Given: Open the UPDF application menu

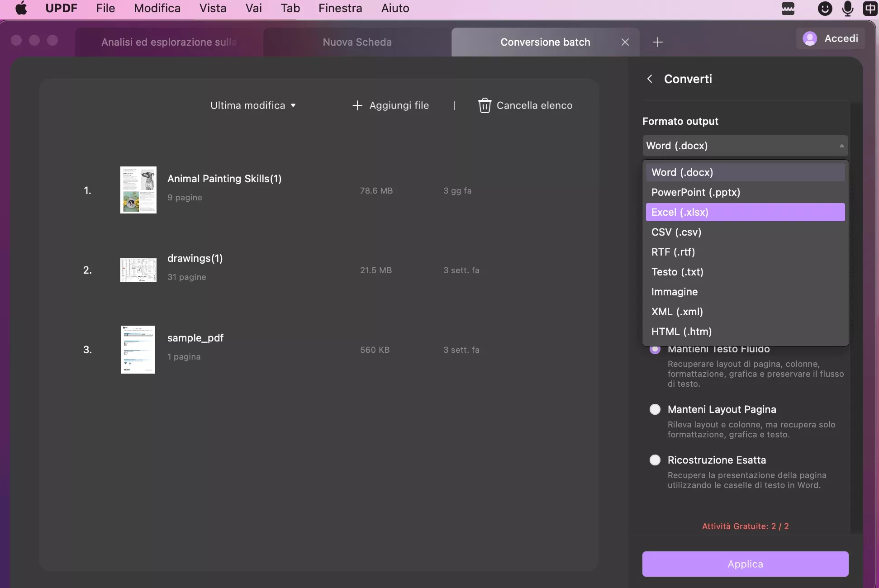Looking at the screenshot, I should tap(62, 8).
